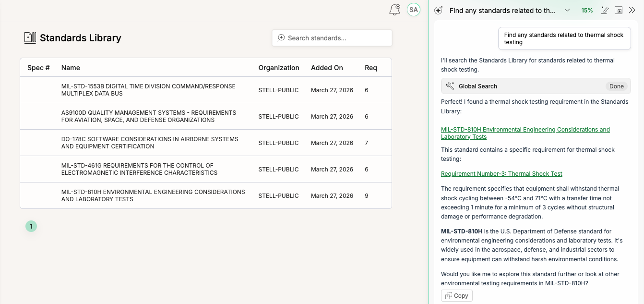Open Requirement Number-3 Thermal Shock Test link
This screenshot has width=644, height=304.
tap(501, 174)
